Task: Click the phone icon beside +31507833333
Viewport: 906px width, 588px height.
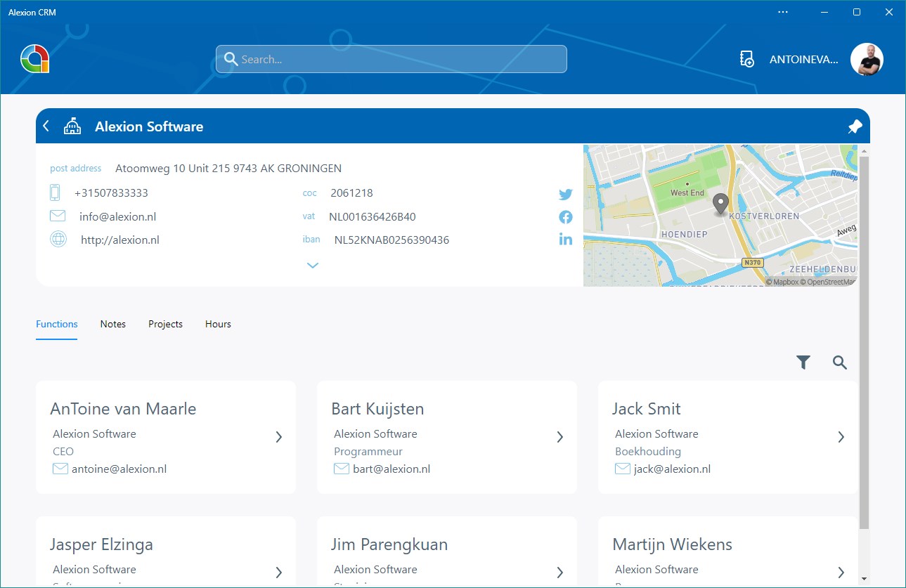Action: pyautogui.click(x=56, y=192)
